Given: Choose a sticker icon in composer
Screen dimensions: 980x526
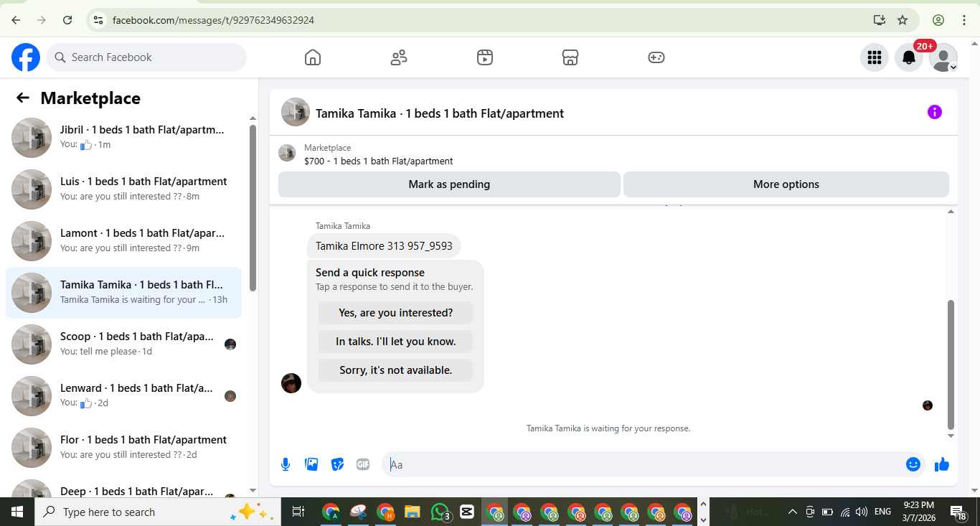Looking at the screenshot, I should [337, 464].
